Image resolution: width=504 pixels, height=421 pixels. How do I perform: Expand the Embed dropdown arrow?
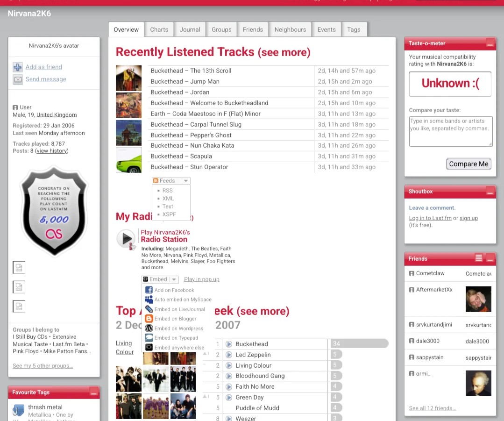[x=174, y=279]
